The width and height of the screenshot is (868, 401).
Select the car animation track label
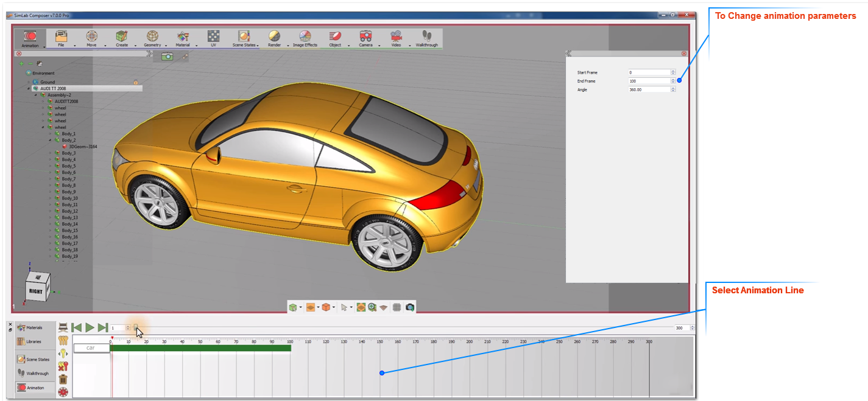click(x=91, y=348)
